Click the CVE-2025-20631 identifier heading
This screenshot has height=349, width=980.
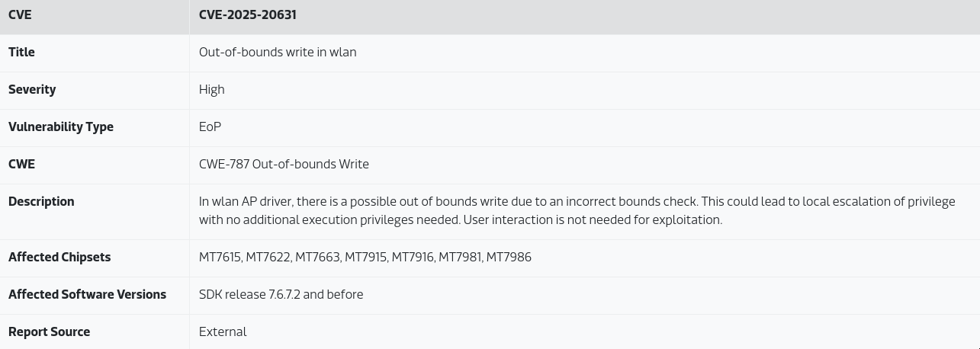point(248,14)
